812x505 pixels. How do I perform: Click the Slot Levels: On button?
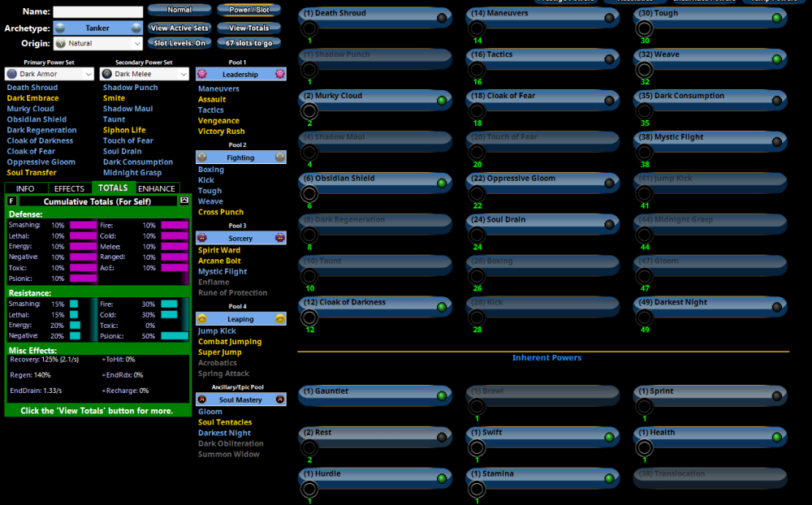point(179,42)
